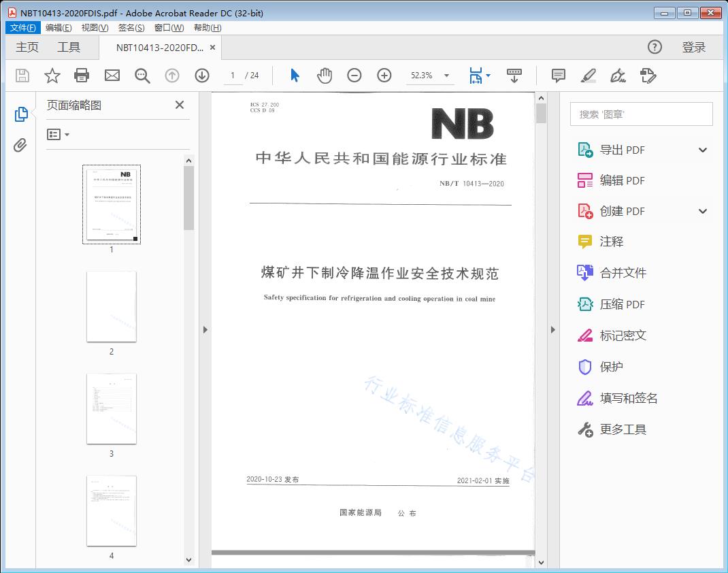Select the Highlight text tool
The height and width of the screenshot is (573, 728).
588,76
